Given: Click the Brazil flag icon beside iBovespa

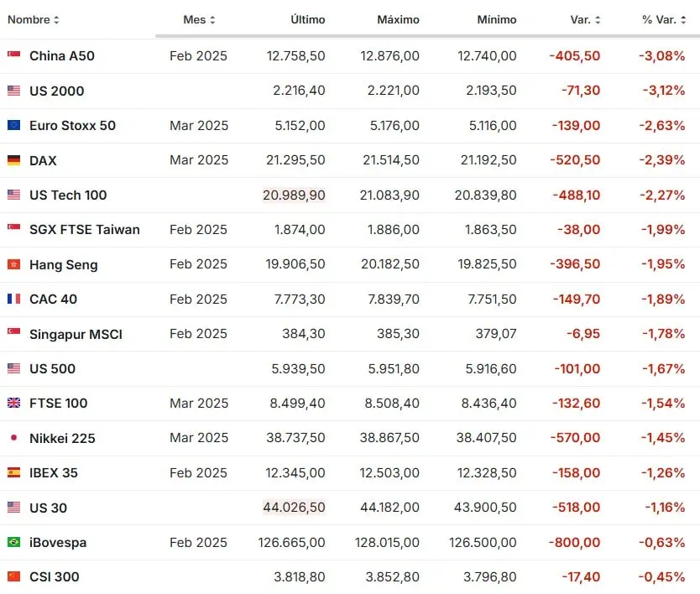Looking at the screenshot, I should click(x=13, y=542).
